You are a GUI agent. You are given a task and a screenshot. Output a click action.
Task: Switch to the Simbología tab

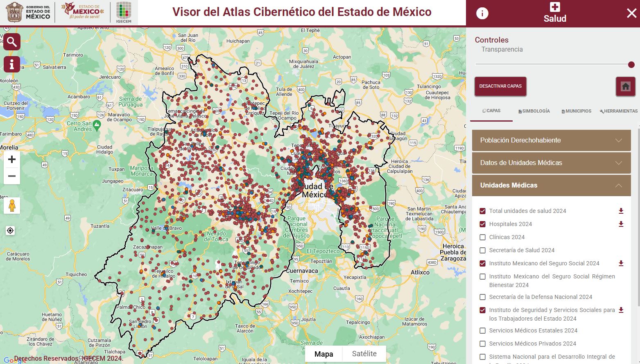(x=534, y=111)
